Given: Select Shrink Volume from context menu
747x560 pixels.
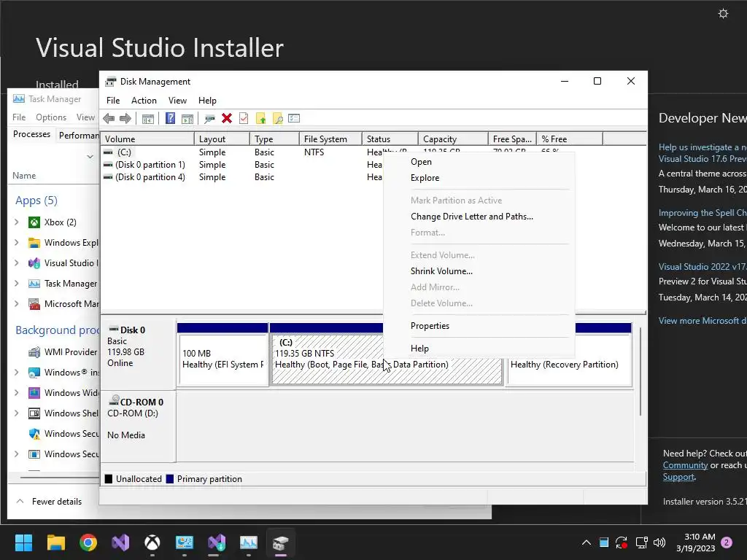Looking at the screenshot, I should pos(479,271).
